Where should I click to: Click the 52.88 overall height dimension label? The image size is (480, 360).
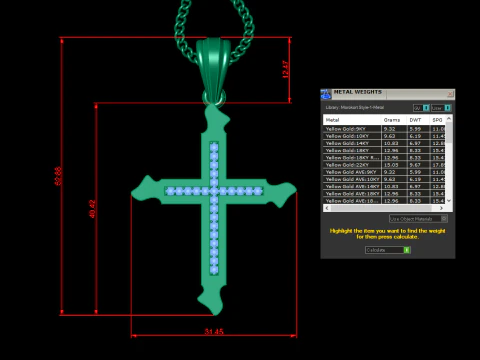coord(58,176)
